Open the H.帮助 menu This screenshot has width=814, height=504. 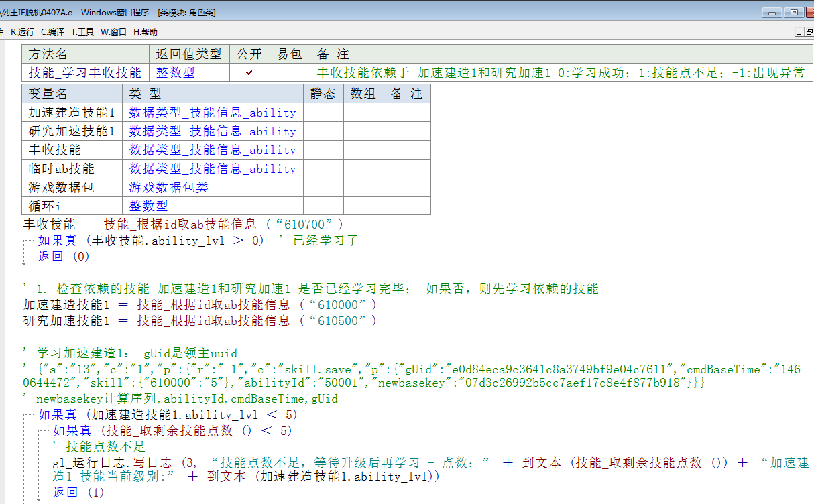tap(145, 31)
